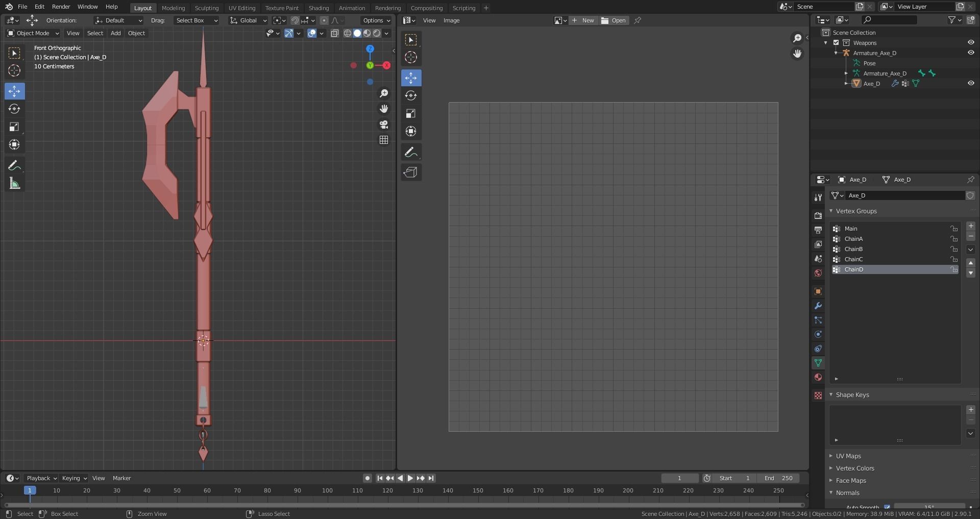Image resolution: width=980 pixels, height=519 pixels.
Task: Click the Image Editor pin icon
Action: tap(638, 20)
